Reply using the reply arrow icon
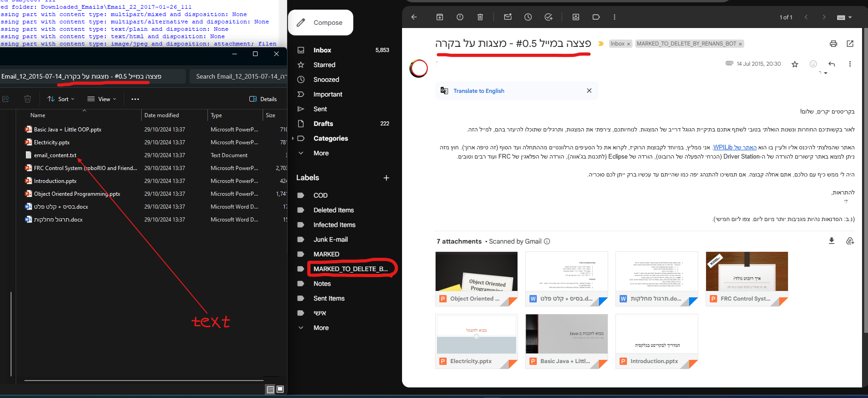Viewport: 868px width, 398px height. tap(832, 64)
